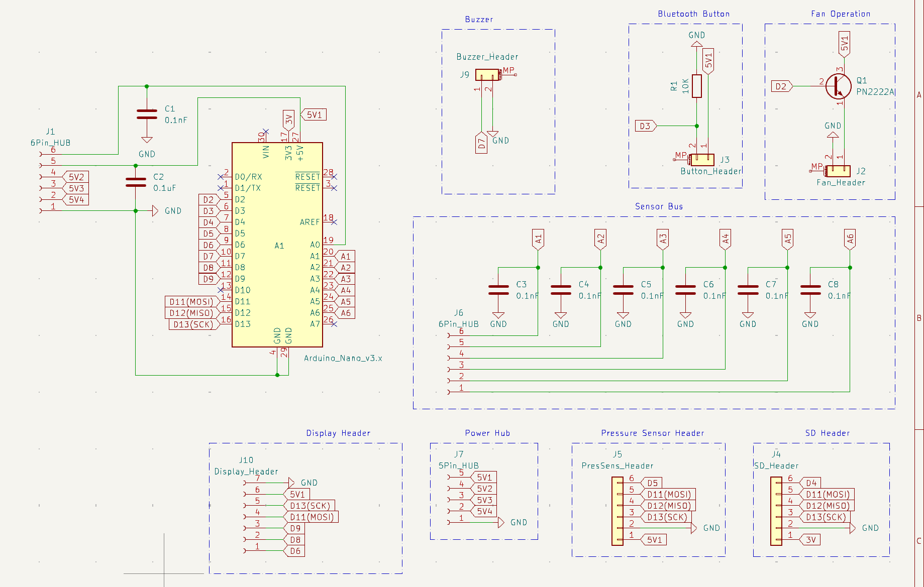Viewport: 924px width, 587px height.
Task: Select the A6 label in the Sensor Bus
Action: pyautogui.click(x=850, y=239)
